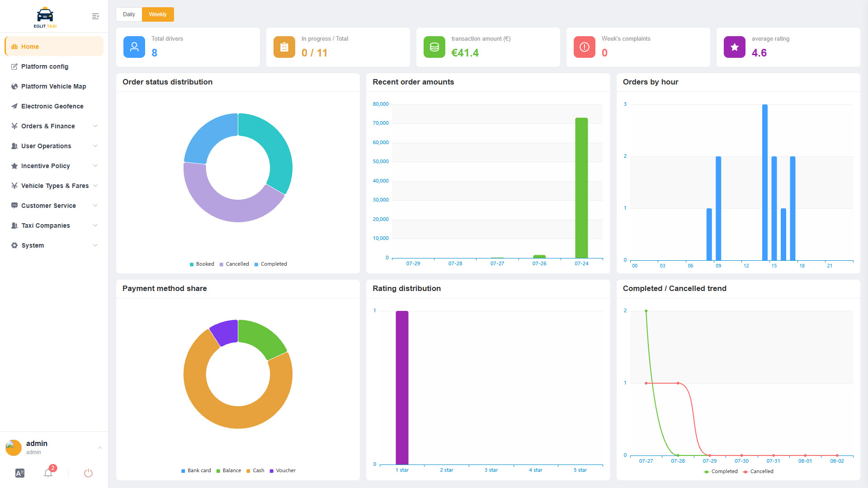Toggle Voucher in payment method legend

click(x=283, y=470)
